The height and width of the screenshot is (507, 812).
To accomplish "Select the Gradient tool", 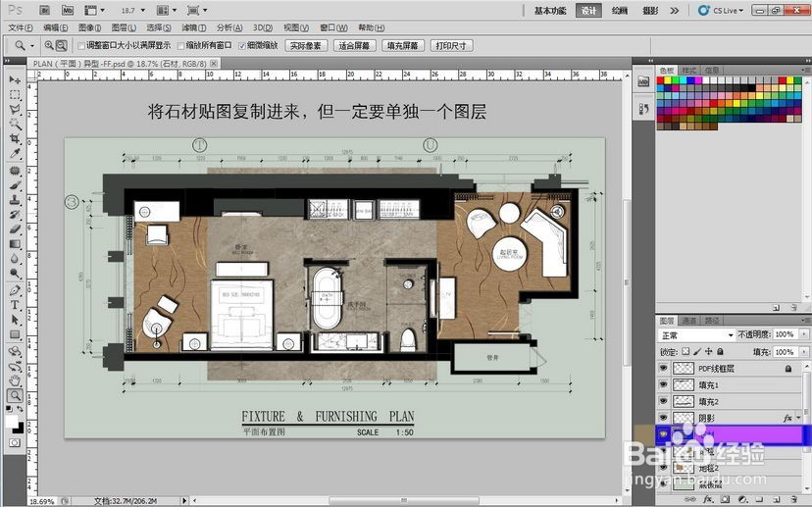I will click(x=15, y=244).
